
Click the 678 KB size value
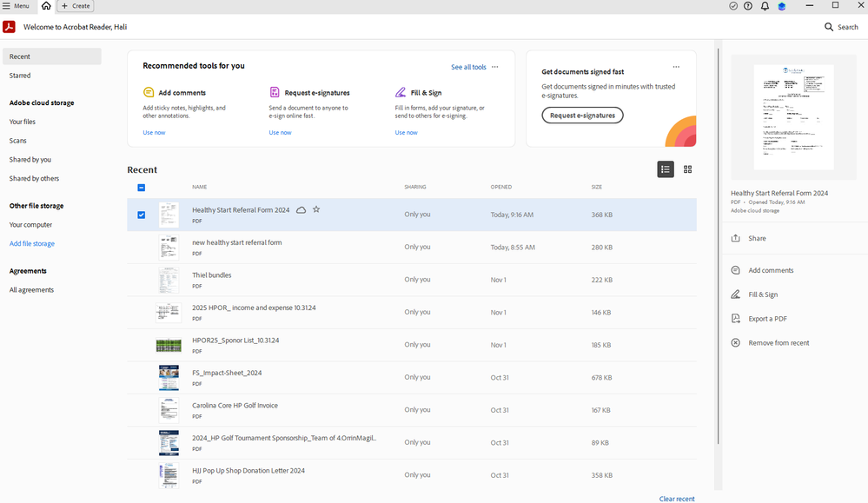click(x=602, y=377)
